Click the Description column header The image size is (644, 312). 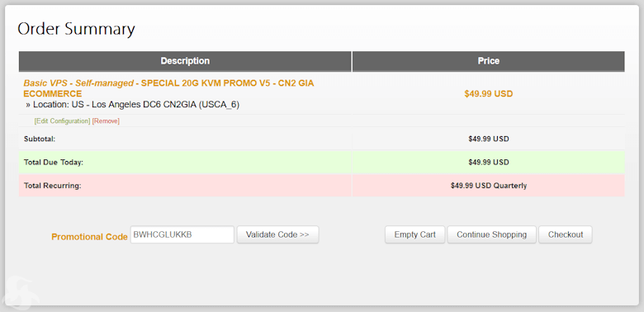pyautogui.click(x=185, y=61)
